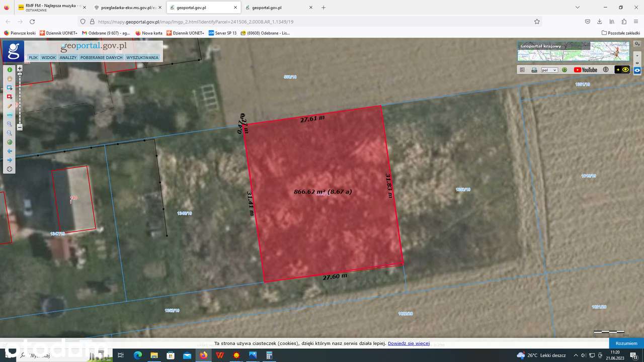Go to next map view with right arrow

tap(10, 160)
